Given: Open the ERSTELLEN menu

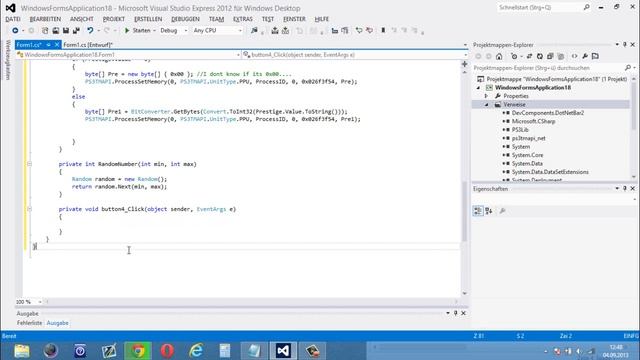Looking at the screenshot, I should [148, 19].
